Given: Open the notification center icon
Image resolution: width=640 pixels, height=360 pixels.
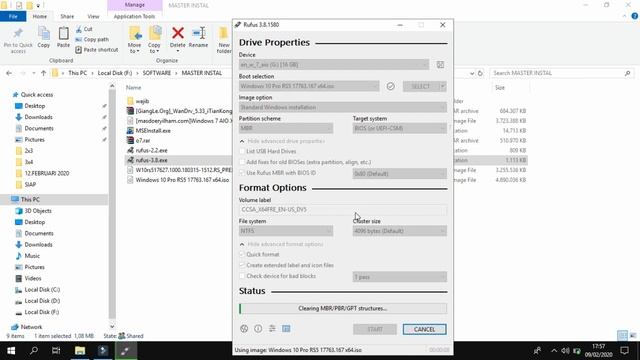Looking at the screenshot, I should click(x=624, y=351).
